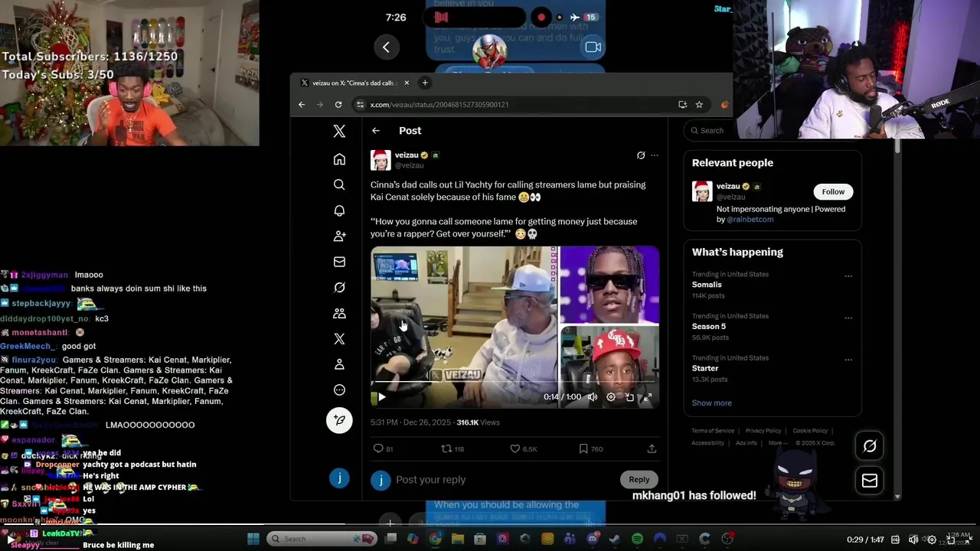Click Cookie Policy footer link
980x551 pixels.
pos(810,431)
